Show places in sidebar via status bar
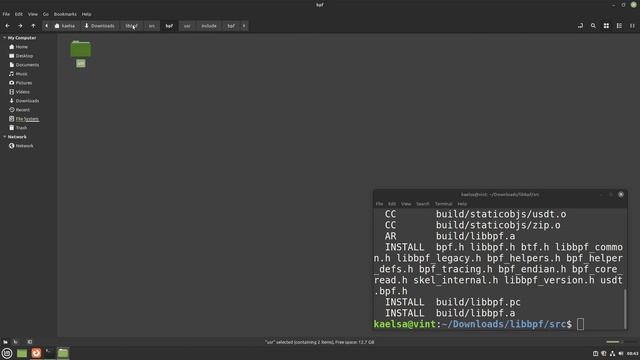Image resolution: width=640 pixels, height=360 pixels. coord(5,342)
